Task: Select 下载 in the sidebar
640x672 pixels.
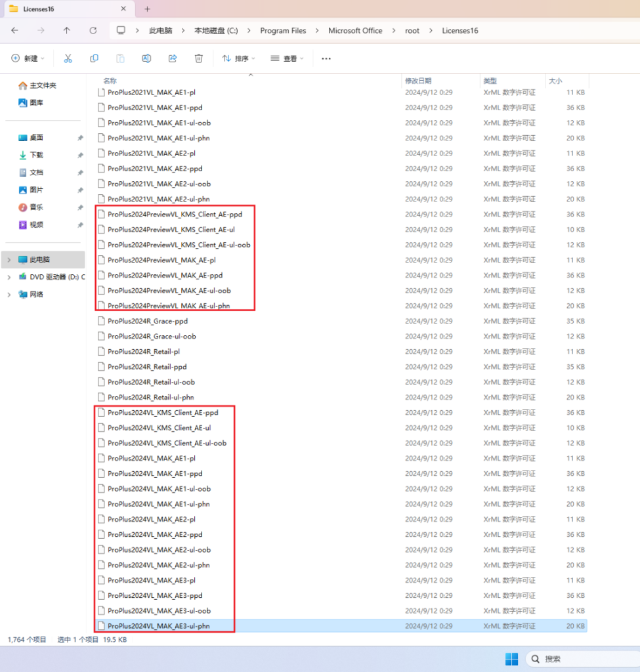Action: tap(36, 155)
